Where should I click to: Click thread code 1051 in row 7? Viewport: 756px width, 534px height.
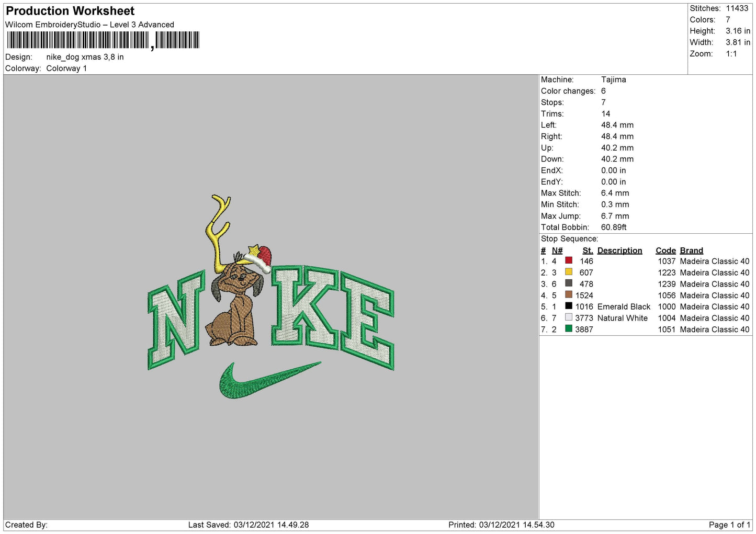click(667, 330)
